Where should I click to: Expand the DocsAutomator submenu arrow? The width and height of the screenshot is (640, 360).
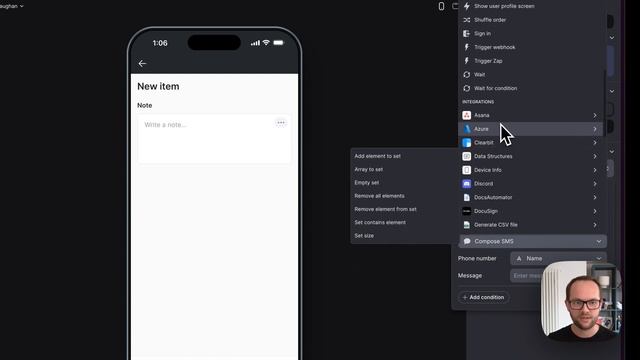595,198
